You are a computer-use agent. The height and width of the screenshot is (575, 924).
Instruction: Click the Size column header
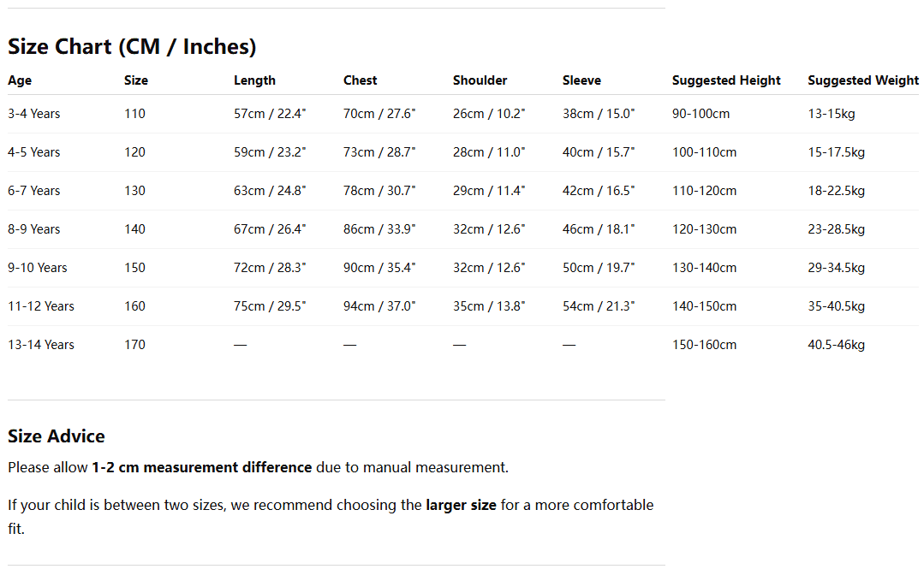coord(136,80)
